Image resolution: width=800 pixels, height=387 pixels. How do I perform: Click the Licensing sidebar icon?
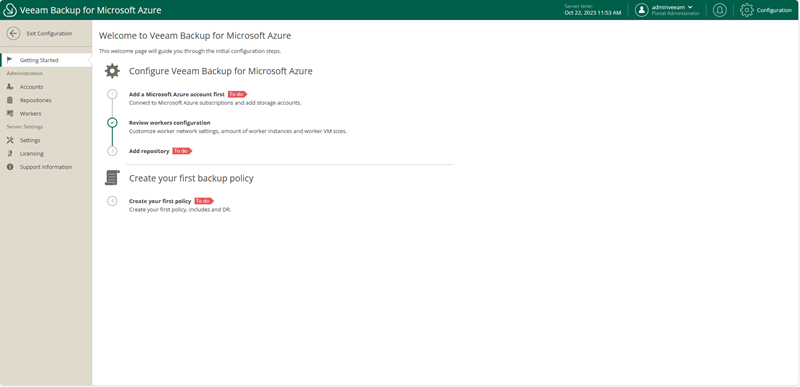pos(10,153)
